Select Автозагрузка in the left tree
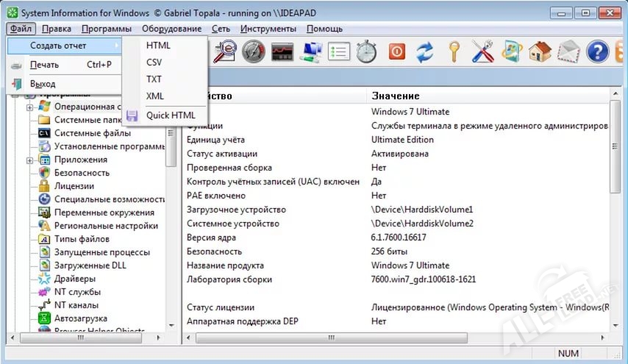This screenshot has width=628, height=364. (80, 318)
